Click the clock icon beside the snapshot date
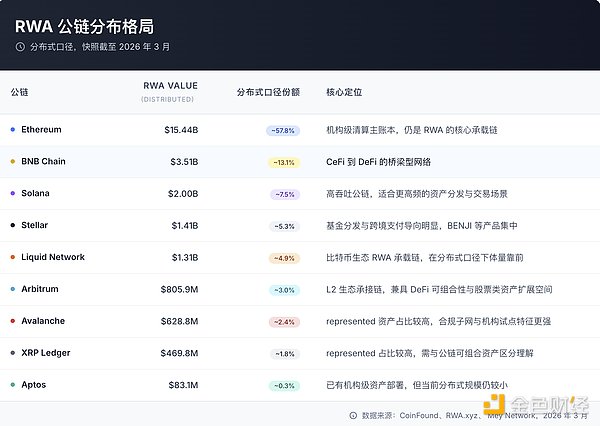The width and height of the screenshot is (600, 426). point(19,46)
